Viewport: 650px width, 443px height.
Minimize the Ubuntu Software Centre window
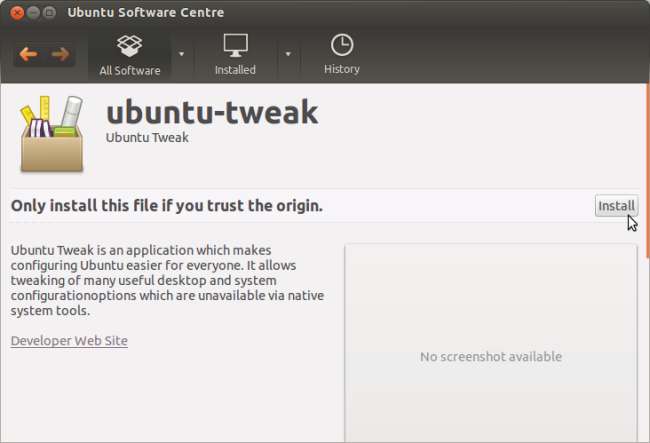coord(34,12)
